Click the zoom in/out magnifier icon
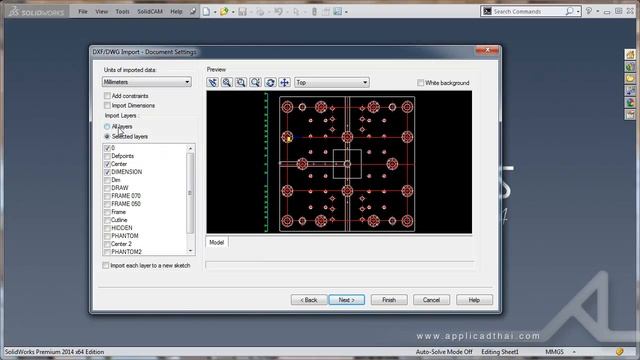The image size is (640, 360). (256, 82)
